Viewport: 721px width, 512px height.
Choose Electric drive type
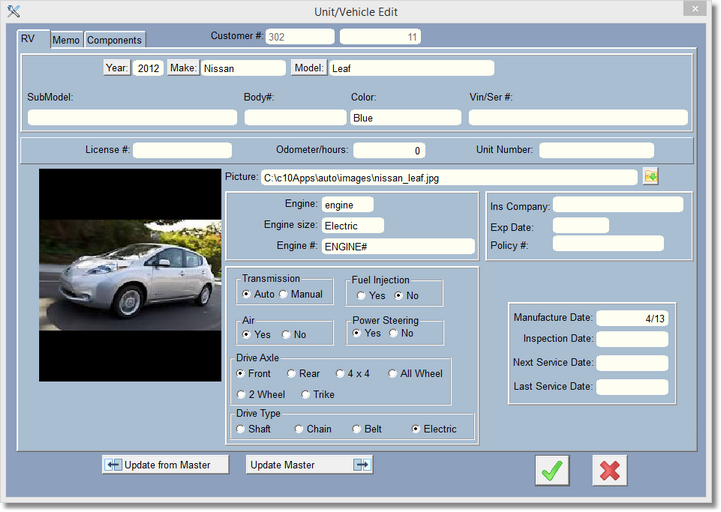click(x=416, y=429)
